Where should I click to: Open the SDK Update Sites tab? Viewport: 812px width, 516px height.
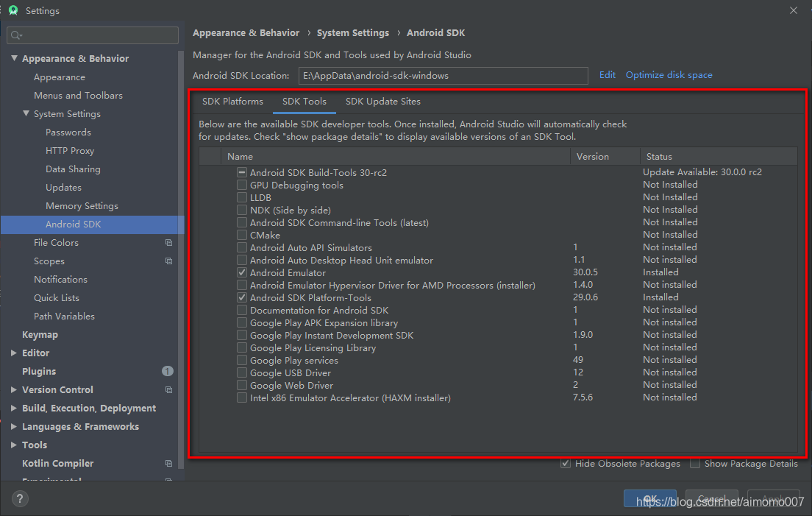point(382,102)
